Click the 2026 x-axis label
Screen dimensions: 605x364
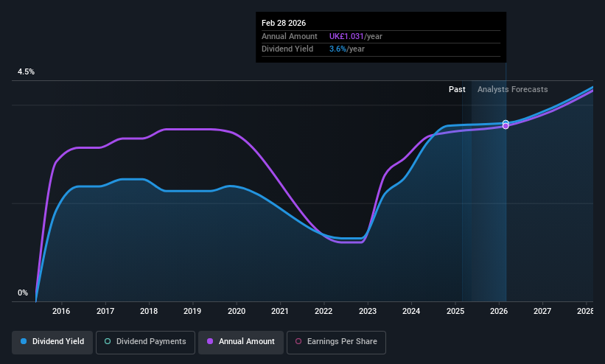(x=499, y=311)
